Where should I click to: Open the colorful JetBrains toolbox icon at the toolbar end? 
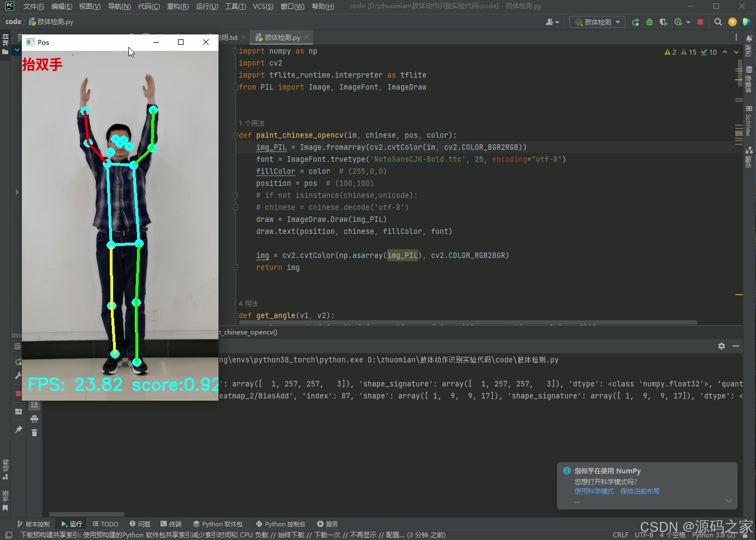tap(746, 22)
